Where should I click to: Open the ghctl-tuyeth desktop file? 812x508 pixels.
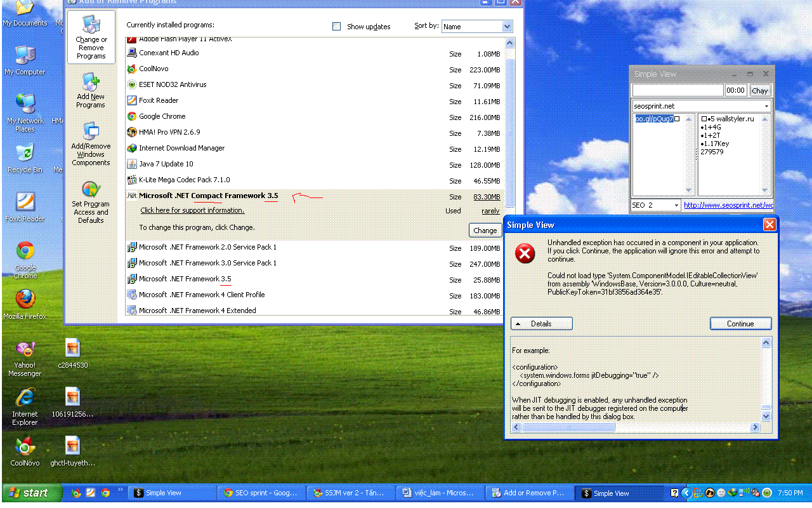point(73,451)
